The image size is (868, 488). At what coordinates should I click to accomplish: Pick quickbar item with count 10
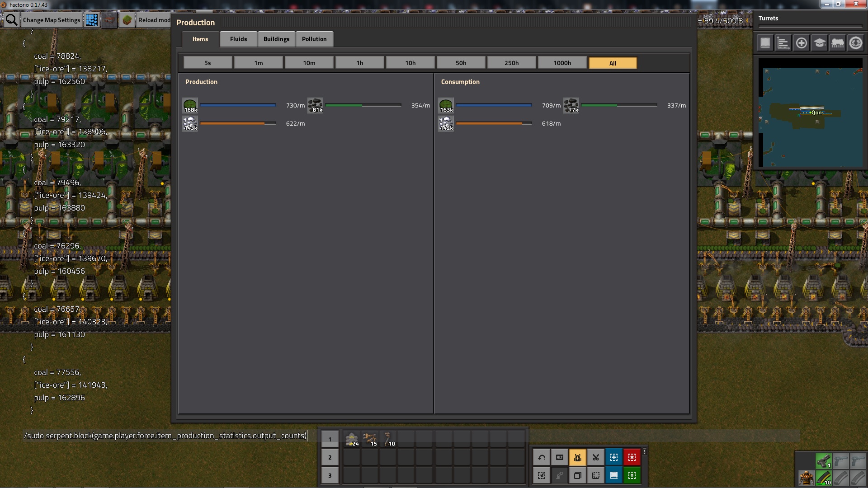388,439
